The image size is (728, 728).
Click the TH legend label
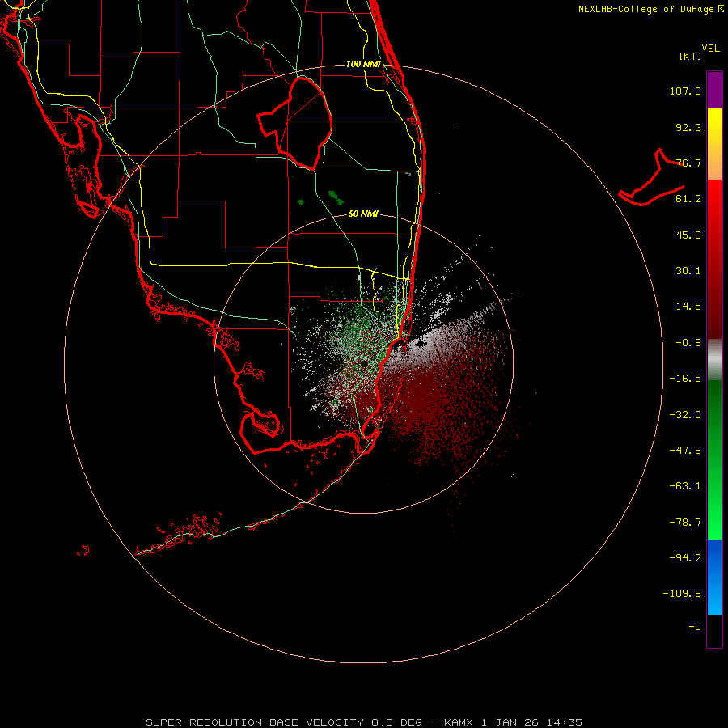click(695, 630)
